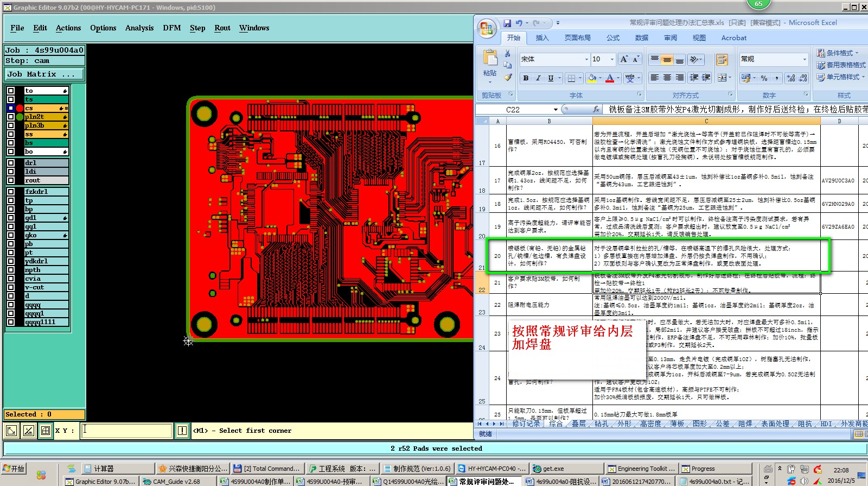Click the decrease font size icon

(635, 59)
